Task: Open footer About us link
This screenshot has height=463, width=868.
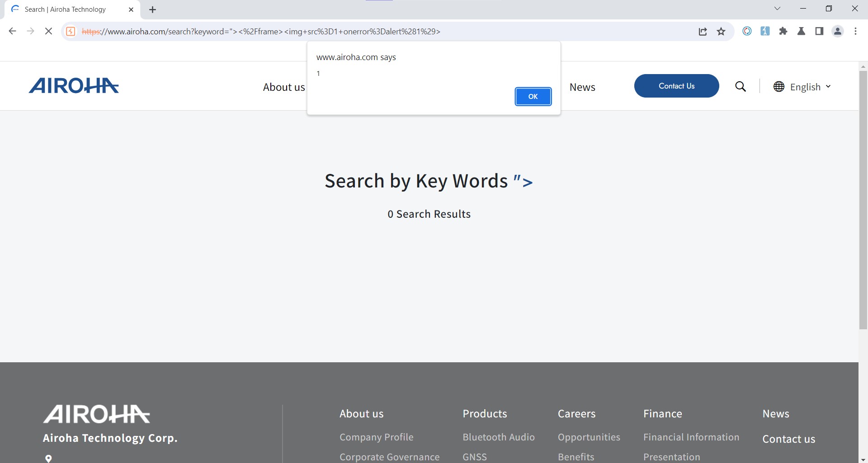Action: (361, 414)
